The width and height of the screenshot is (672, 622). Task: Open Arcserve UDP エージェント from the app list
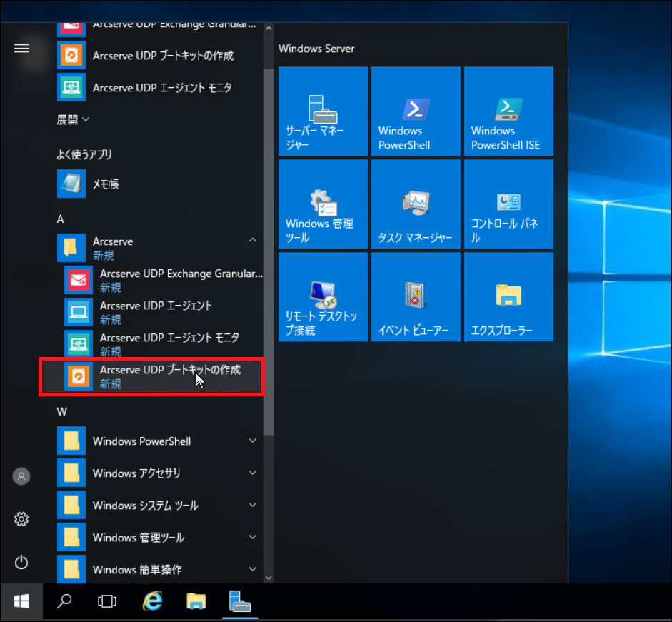(156, 312)
